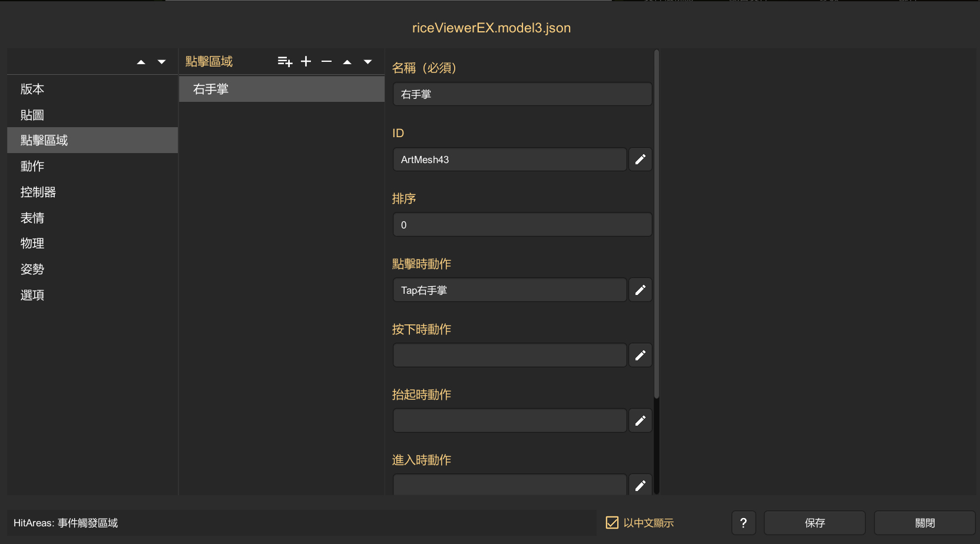The image size is (980, 544).
Task: Open the 動作 section
Action: 32,167
